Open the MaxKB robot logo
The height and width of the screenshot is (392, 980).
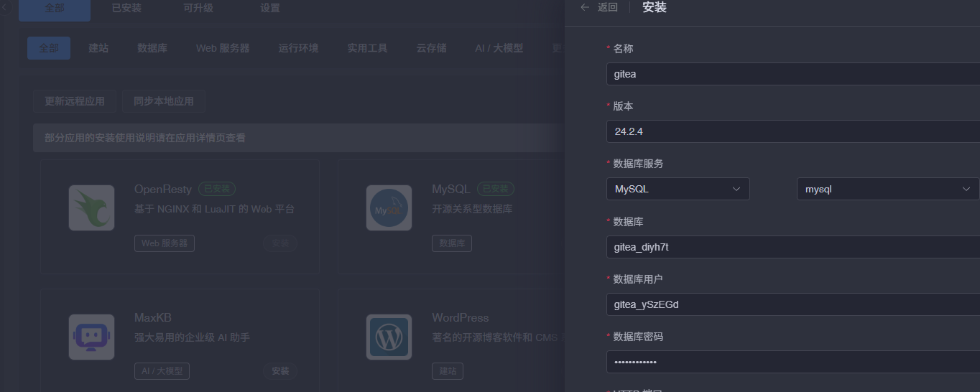pos(91,337)
